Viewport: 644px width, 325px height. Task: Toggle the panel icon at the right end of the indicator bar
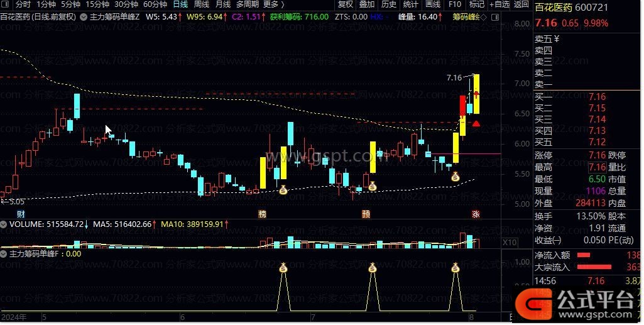[495, 17]
